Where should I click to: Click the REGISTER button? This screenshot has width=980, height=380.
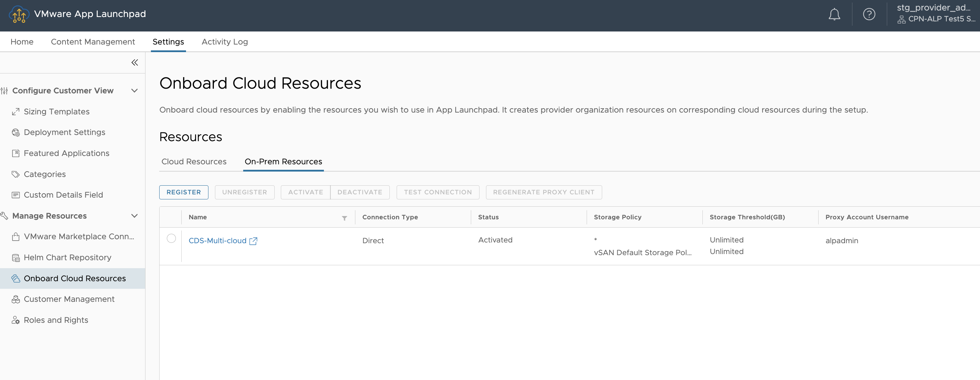183,192
